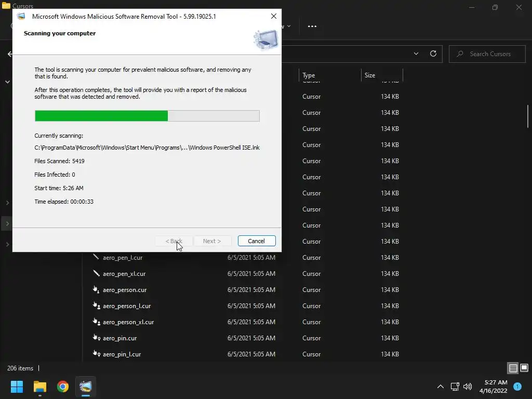This screenshot has width=532, height=399.
Task: Click the Files Scanned: 5419 text
Action: 59,161
